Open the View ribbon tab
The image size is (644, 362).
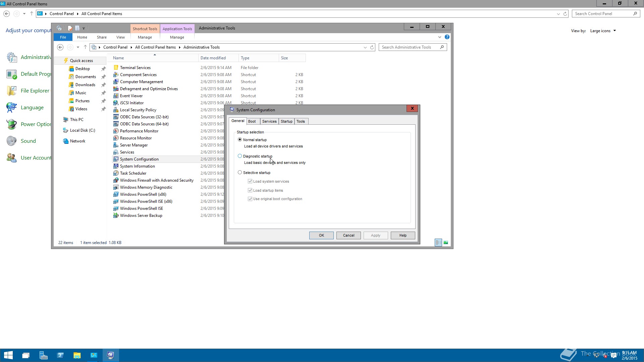click(x=120, y=37)
